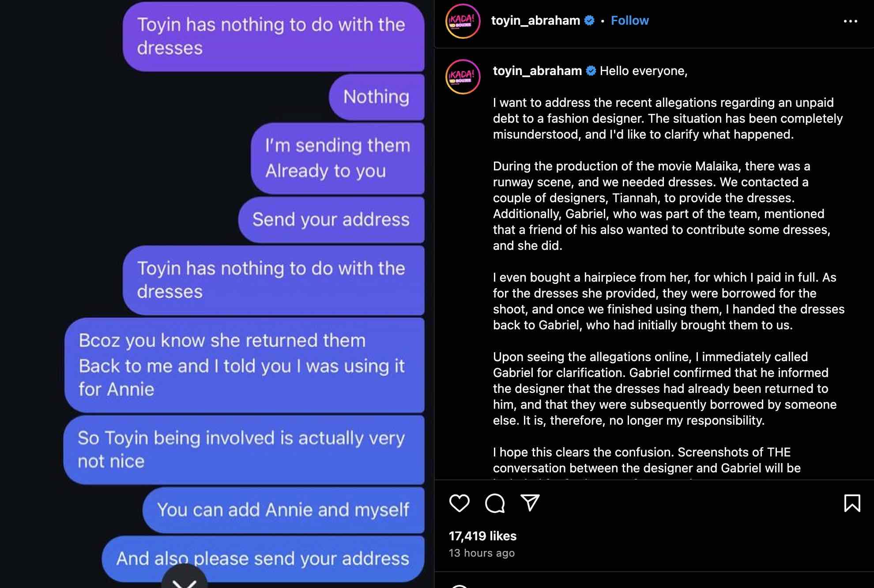Click the 'I'm sending them Already to you' bubble
The height and width of the screenshot is (588, 874).
pyautogui.click(x=338, y=158)
